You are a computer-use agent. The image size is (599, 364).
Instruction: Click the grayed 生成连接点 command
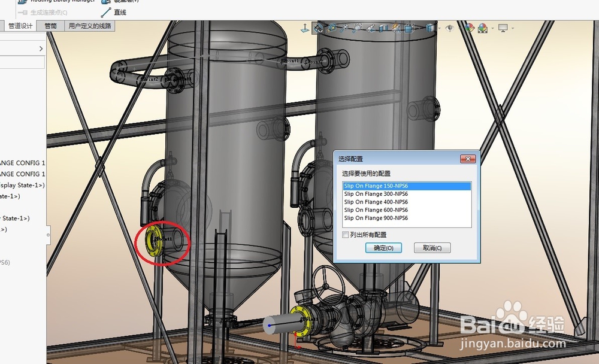43,12
